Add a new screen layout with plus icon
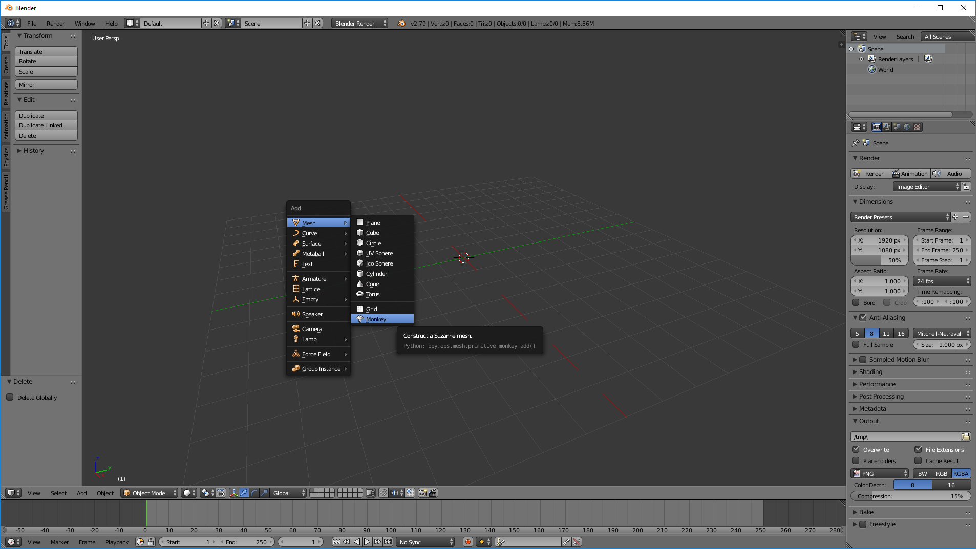 [206, 23]
